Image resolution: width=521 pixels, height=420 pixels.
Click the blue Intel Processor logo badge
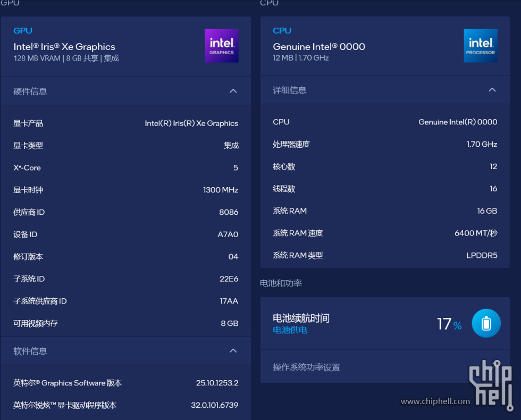pyautogui.click(x=481, y=46)
